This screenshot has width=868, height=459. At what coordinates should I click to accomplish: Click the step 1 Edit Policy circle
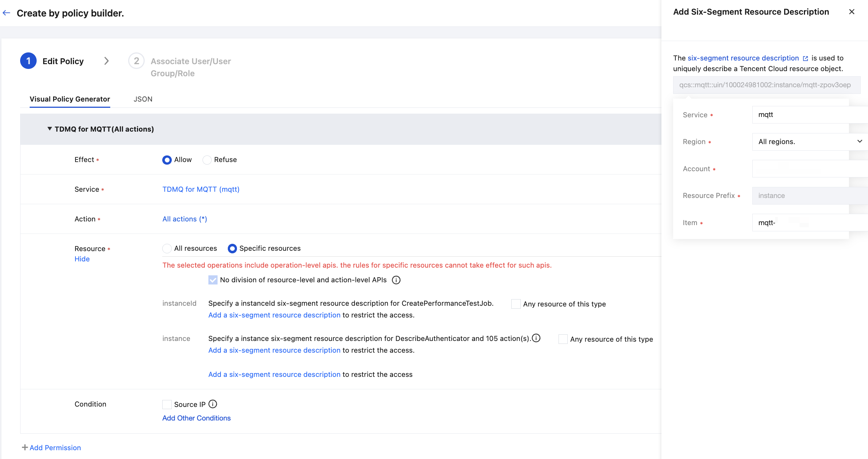pyautogui.click(x=28, y=61)
